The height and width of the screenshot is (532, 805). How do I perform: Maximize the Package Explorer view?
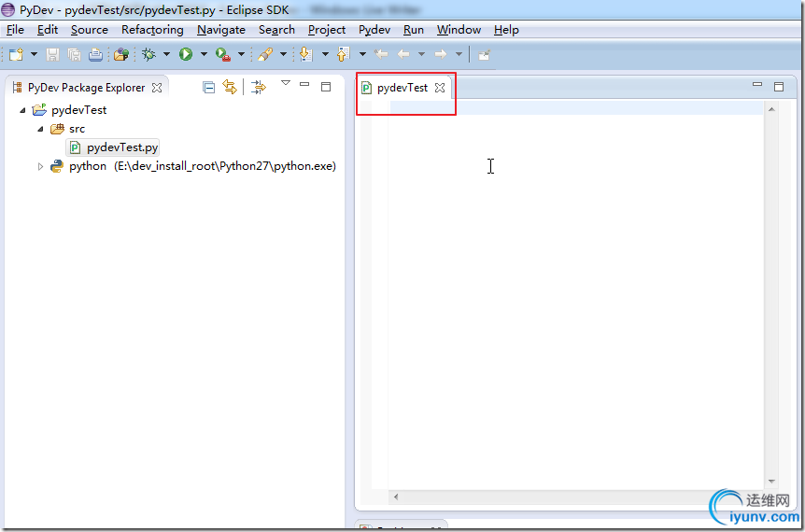point(326,87)
